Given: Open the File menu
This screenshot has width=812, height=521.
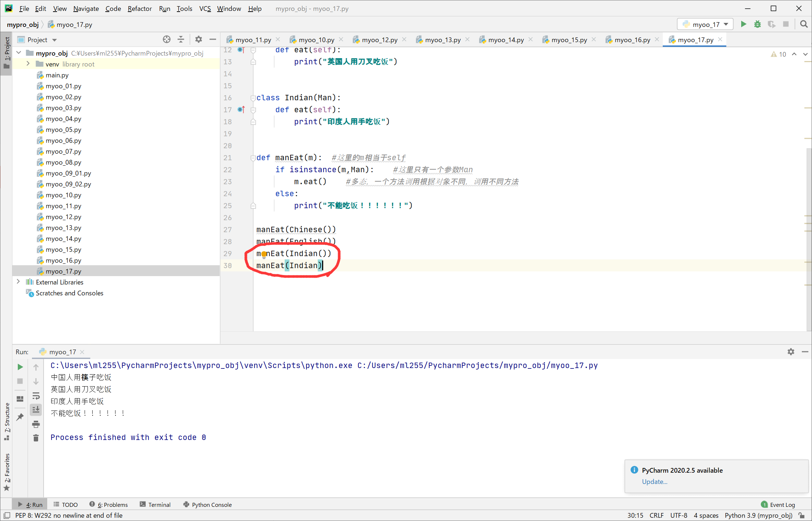Looking at the screenshot, I should coord(24,8).
